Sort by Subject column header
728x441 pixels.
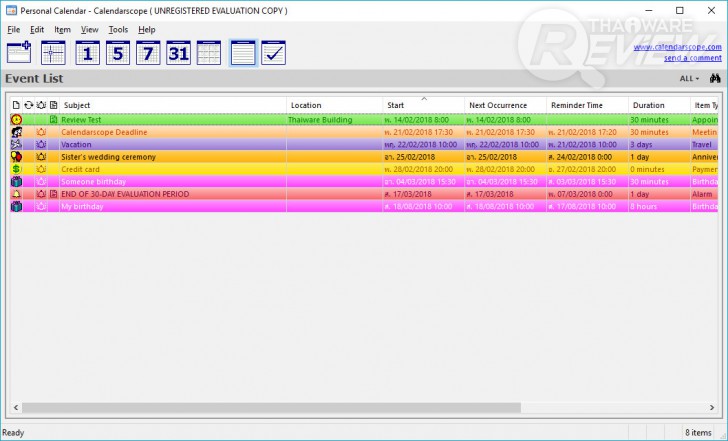(x=173, y=105)
